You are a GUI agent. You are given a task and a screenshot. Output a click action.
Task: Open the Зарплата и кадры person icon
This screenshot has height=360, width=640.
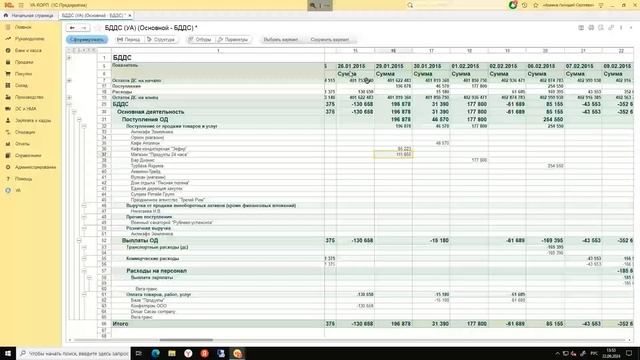tap(8, 120)
